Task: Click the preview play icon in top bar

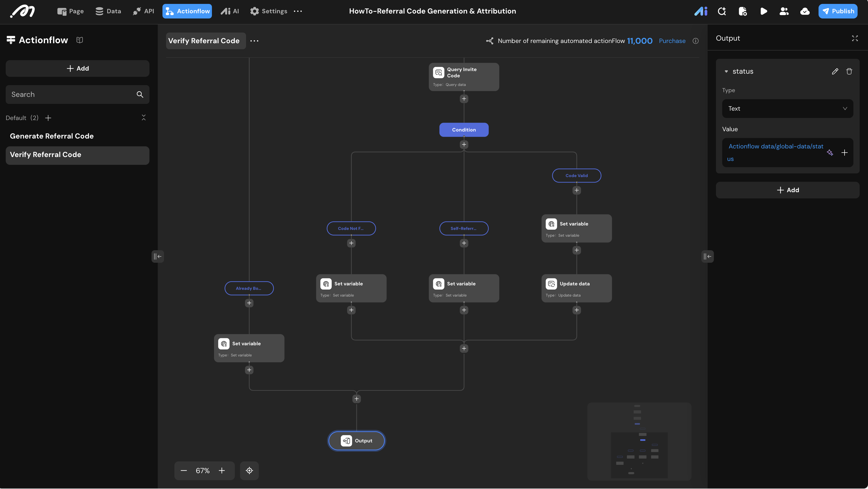Action: pyautogui.click(x=764, y=11)
